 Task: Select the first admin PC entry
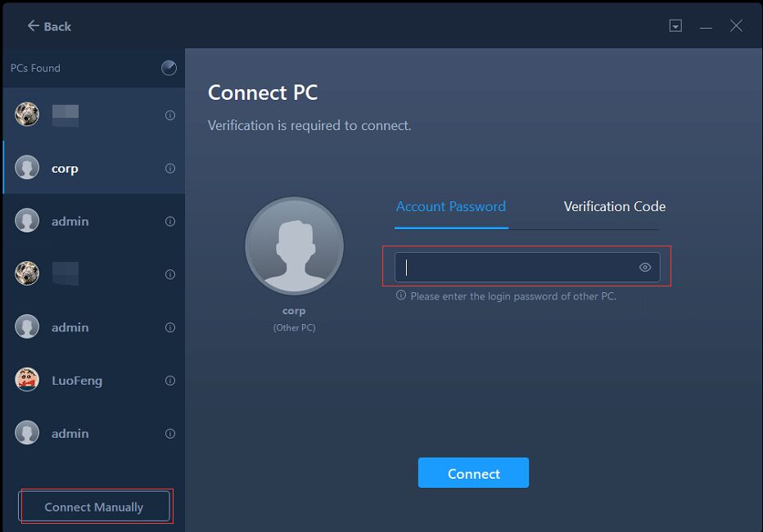[x=94, y=221]
